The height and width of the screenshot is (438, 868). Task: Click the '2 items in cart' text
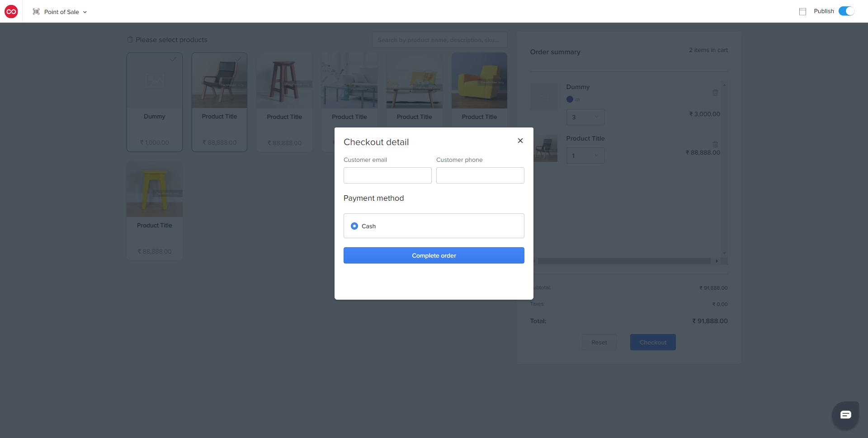(708, 50)
